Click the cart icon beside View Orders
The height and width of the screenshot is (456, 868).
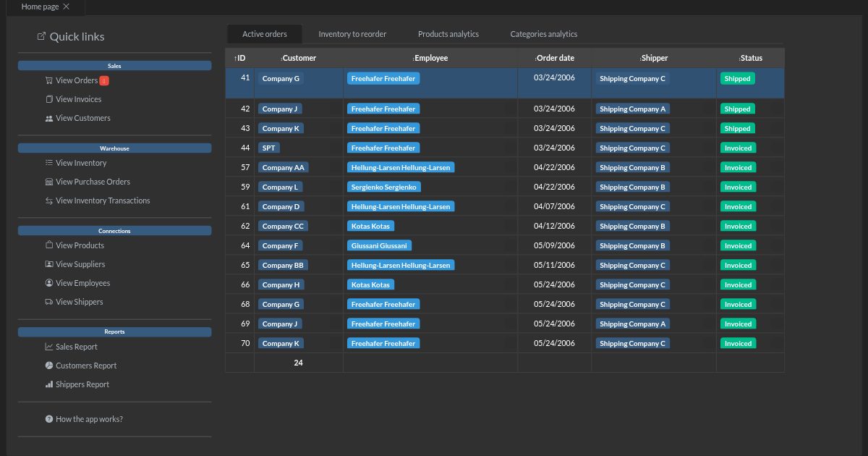point(49,80)
